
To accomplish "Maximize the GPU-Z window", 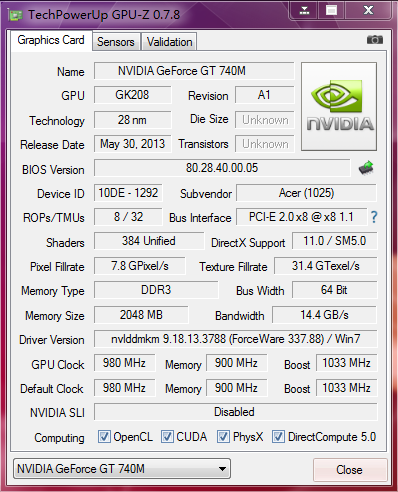I will pos(331,10).
